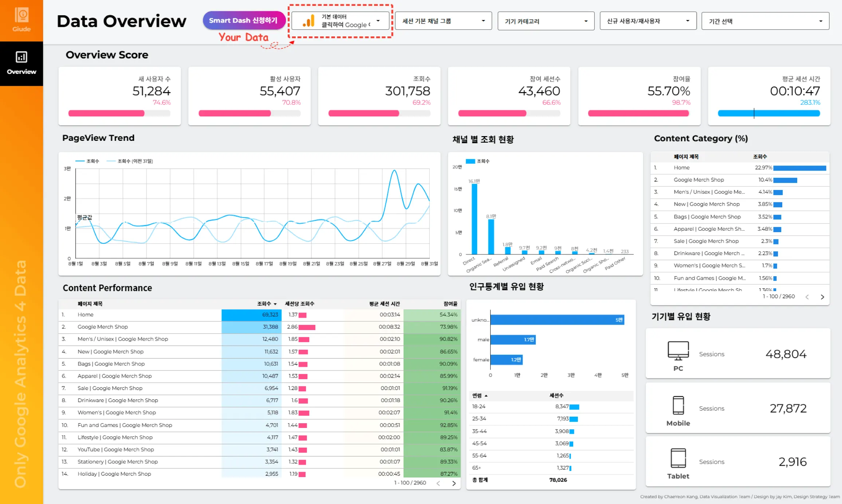Click the 평균 세션 시간 progress bar

point(769,113)
